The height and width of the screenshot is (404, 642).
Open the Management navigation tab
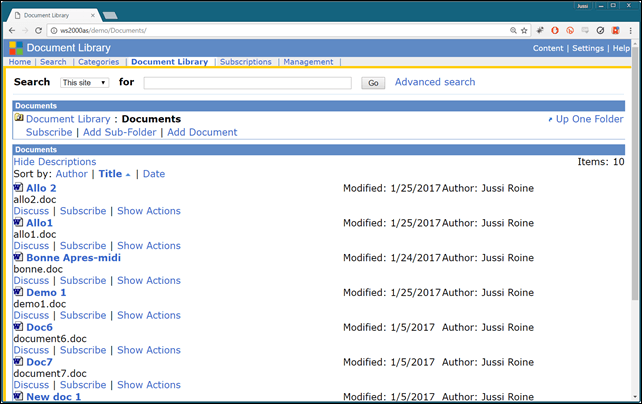pos(308,62)
